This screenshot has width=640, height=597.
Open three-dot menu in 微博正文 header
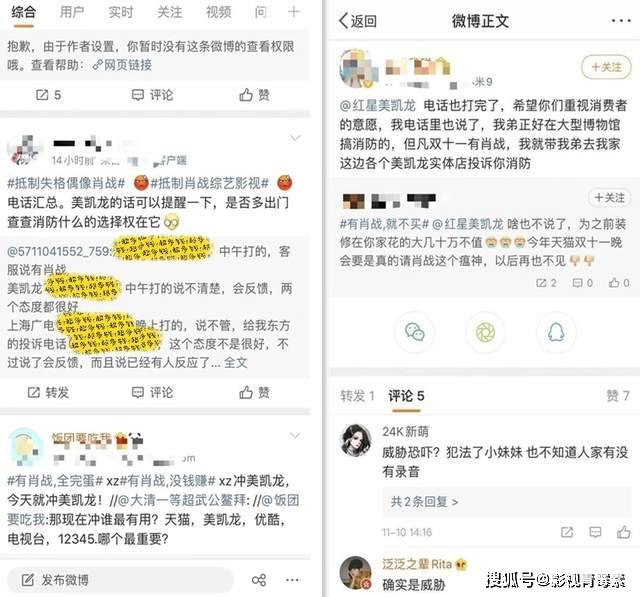click(x=621, y=21)
